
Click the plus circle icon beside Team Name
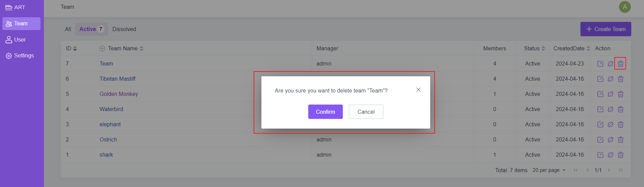(102, 49)
